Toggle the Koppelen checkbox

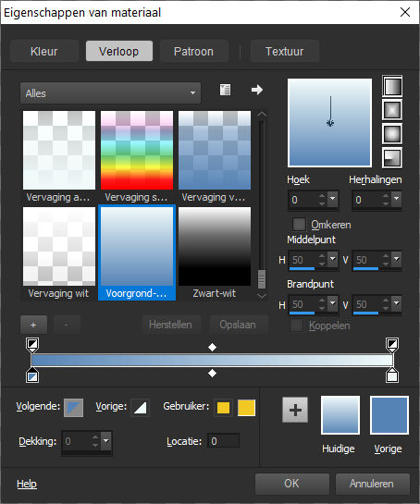tap(296, 326)
